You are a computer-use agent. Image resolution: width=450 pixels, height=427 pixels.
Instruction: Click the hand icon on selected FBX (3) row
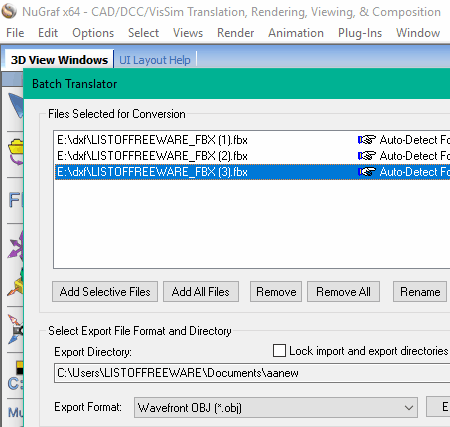[x=367, y=172]
